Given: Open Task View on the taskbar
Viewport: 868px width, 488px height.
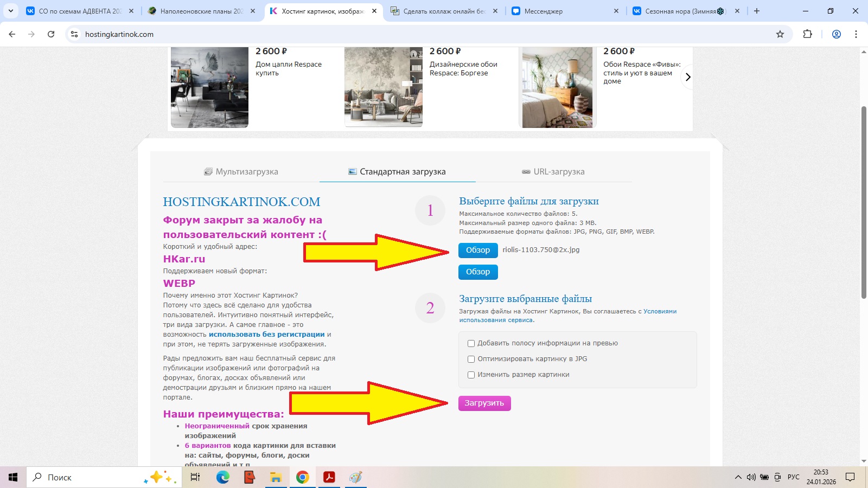Looking at the screenshot, I should [195, 477].
